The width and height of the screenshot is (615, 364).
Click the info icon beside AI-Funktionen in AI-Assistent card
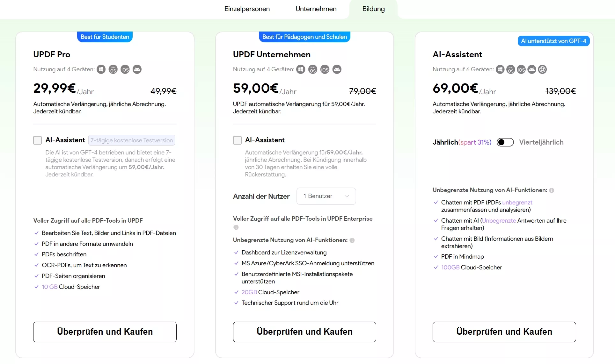(552, 190)
